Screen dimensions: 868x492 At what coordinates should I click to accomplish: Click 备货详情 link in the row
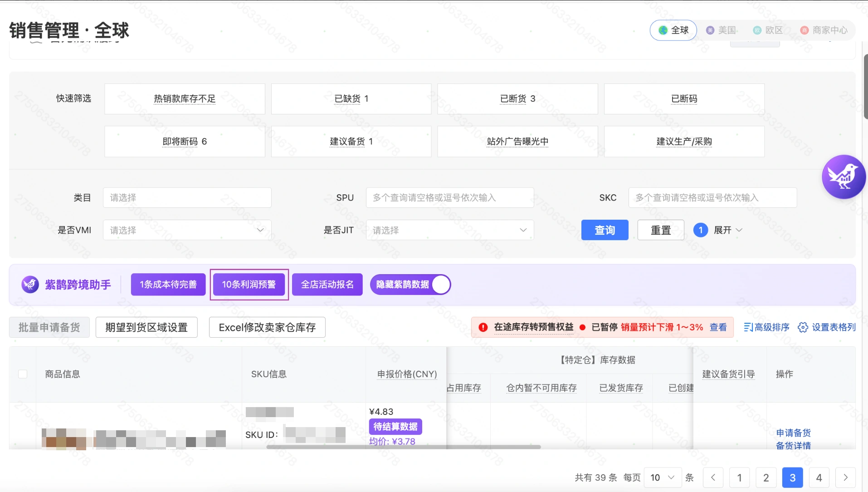click(793, 445)
